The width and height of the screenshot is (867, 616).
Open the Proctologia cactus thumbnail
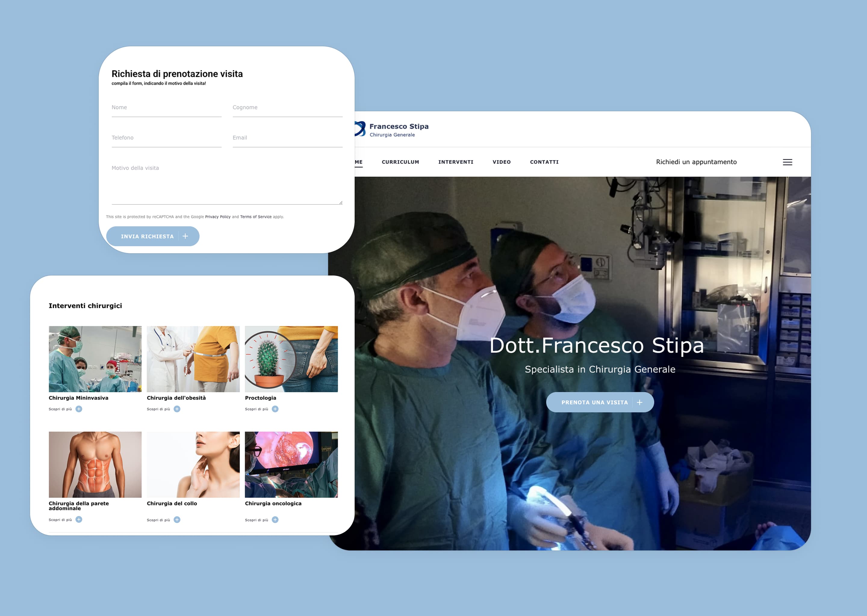pyautogui.click(x=291, y=359)
